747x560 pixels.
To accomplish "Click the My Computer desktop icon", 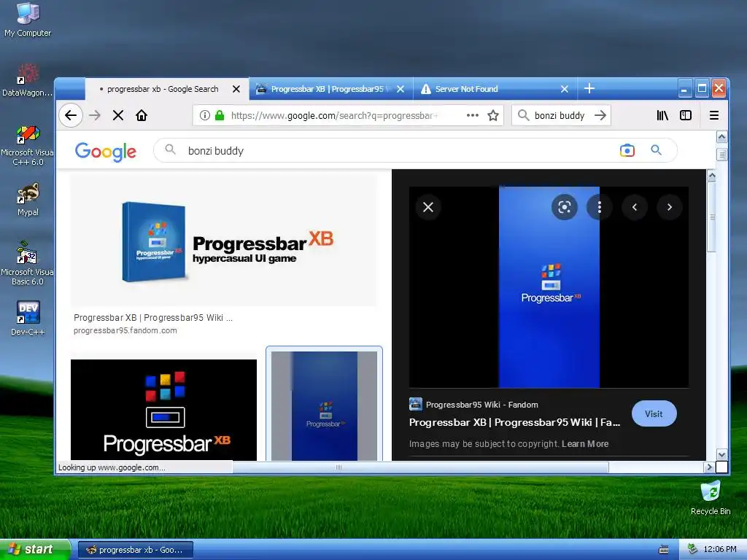I will (28, 20).
